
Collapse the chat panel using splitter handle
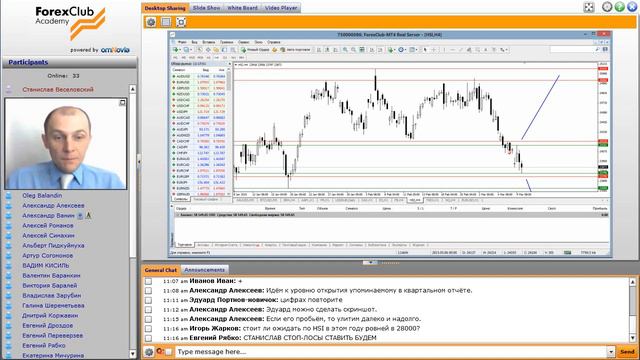(370, 262)
